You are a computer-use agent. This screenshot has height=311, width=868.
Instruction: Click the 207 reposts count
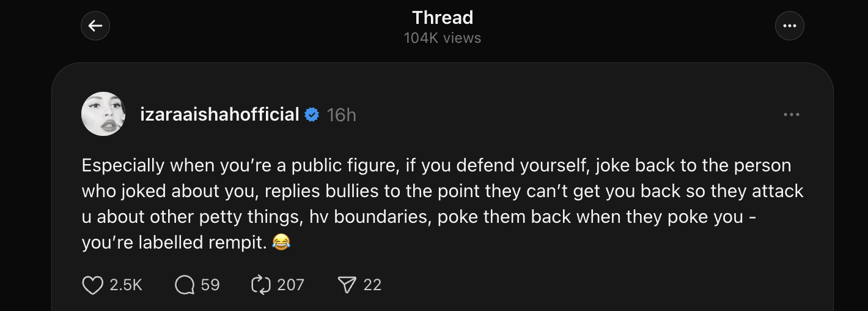tap(290, 285)
